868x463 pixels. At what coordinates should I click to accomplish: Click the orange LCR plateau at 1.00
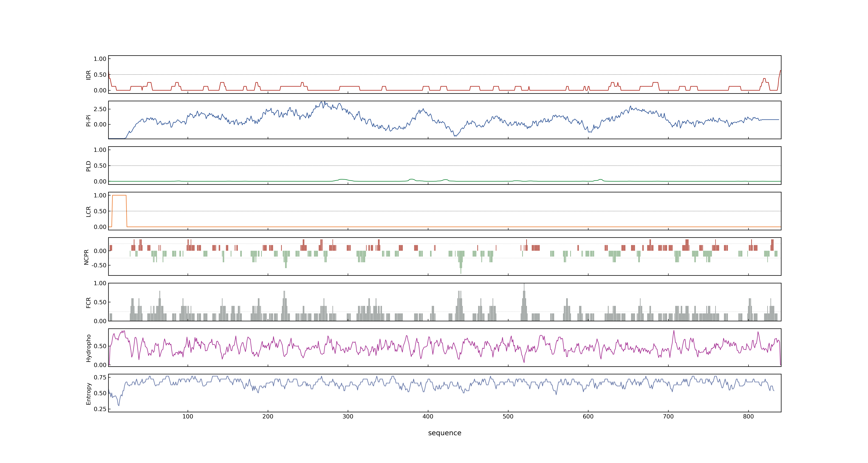point(119,195)
